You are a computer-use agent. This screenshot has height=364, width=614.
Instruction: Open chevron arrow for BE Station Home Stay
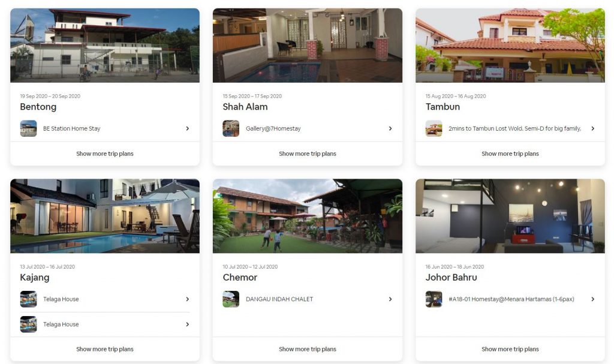click(187, 128)
